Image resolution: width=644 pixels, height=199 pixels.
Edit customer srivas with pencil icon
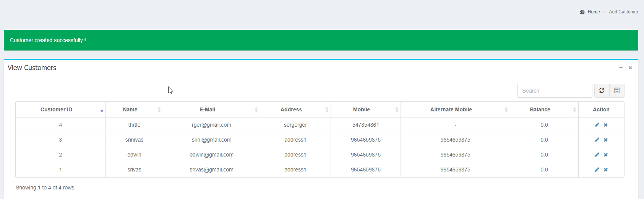pyautogui.click(x=597, y=170)
